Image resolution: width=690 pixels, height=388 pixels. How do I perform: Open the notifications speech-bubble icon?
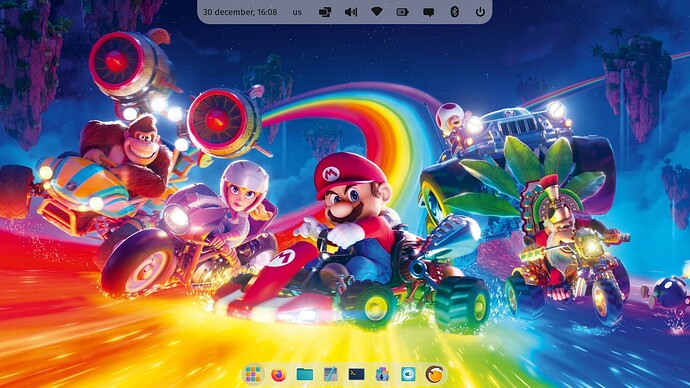tap(429, 12)
